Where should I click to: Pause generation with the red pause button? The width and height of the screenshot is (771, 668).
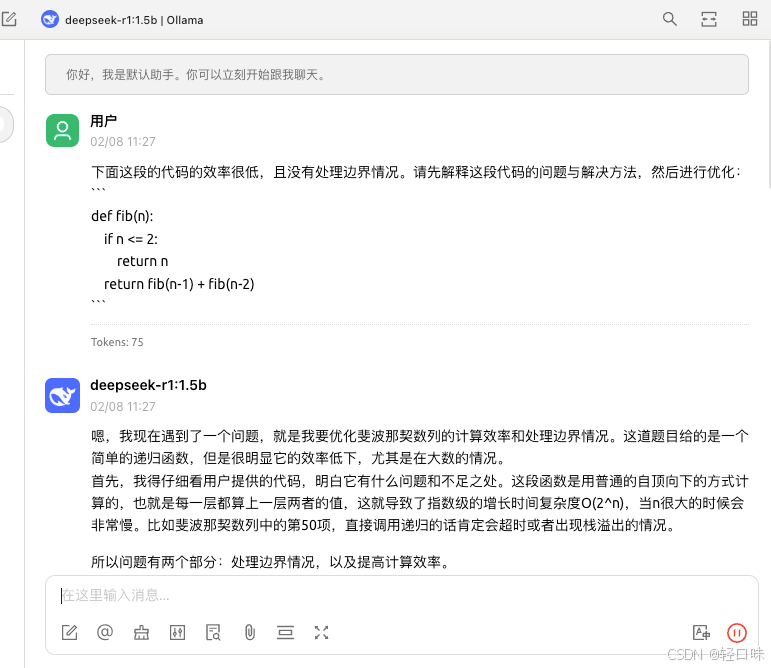[x=737, y=633]
